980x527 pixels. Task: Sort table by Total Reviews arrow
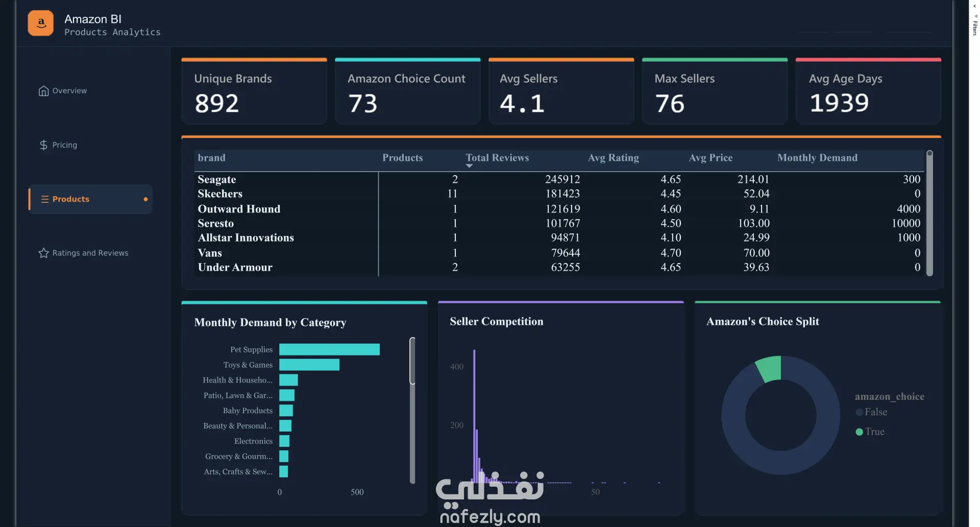[469, 166]
